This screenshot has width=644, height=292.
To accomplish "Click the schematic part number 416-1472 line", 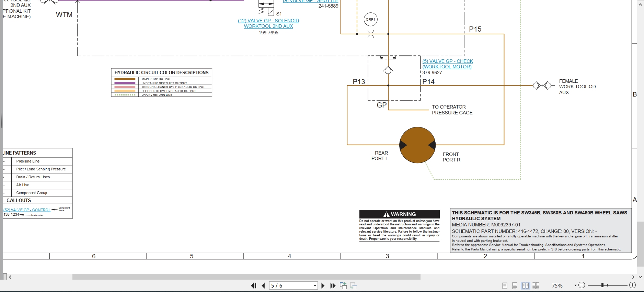I will [524, 231].
